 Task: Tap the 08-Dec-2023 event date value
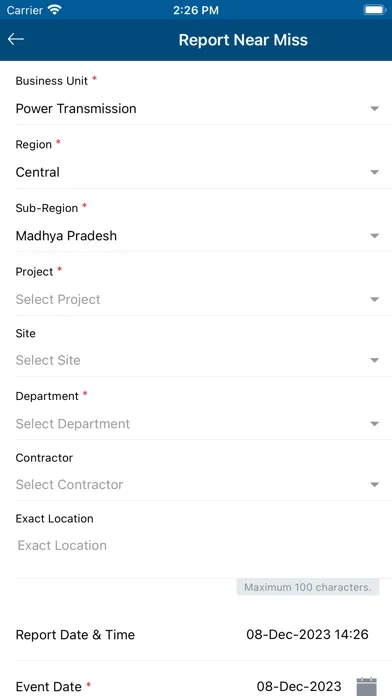pyautogui.click(x=299, y=686)
